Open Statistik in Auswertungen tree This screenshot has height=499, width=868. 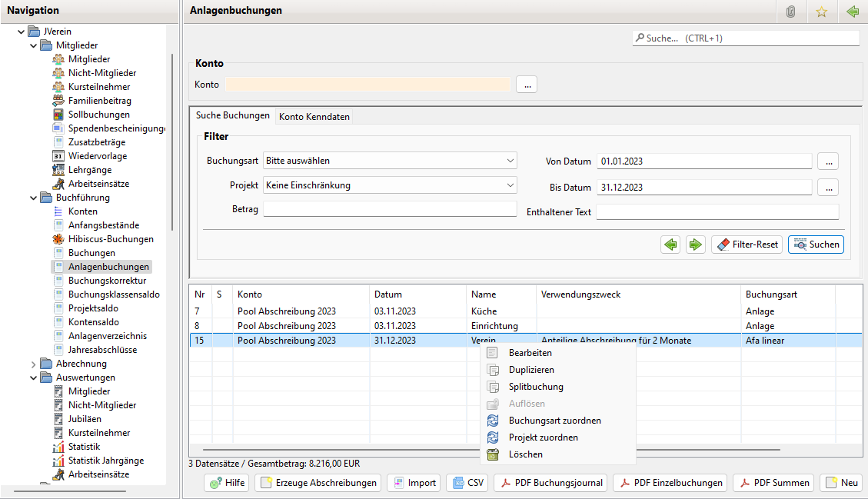tap(84, 447)
